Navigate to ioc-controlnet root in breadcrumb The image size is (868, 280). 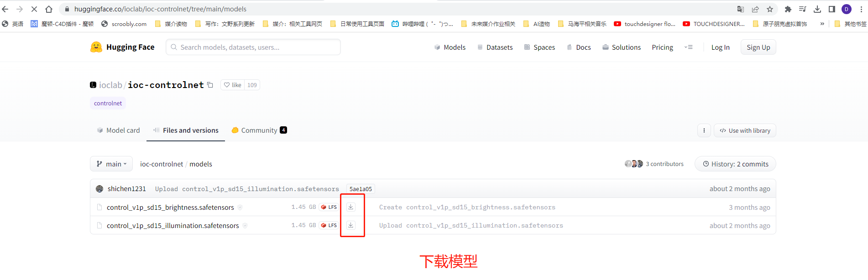coord(162,164)
